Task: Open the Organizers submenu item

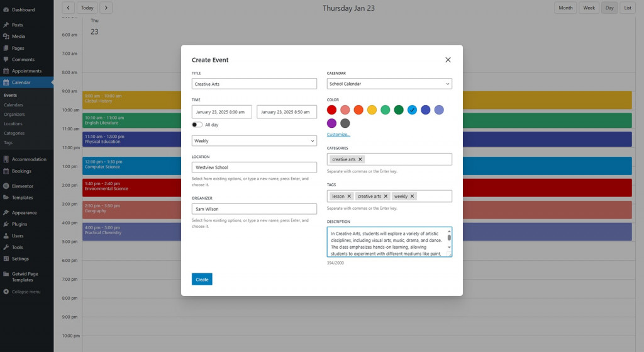Action: click(14, 115)
